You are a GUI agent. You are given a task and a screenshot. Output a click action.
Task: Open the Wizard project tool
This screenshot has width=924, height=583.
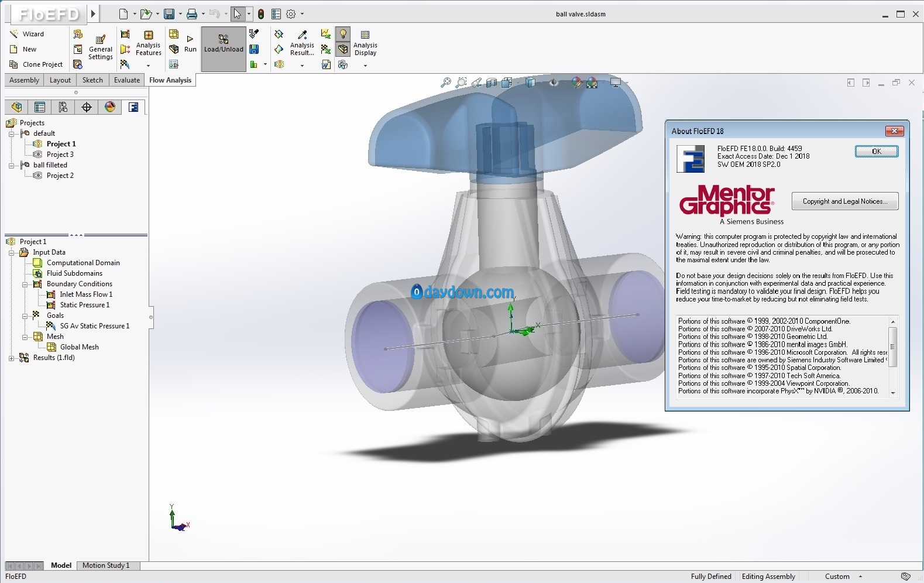[x=27, y=34]
